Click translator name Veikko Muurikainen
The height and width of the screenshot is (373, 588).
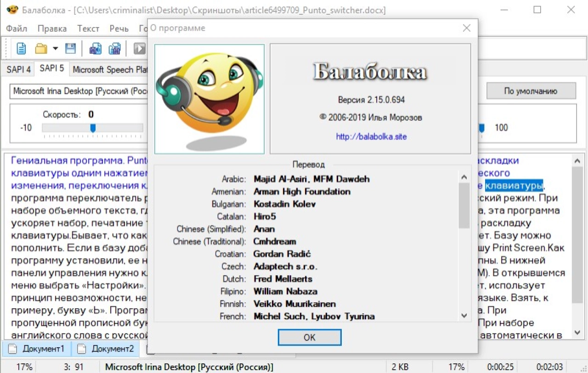coord(294,304)
